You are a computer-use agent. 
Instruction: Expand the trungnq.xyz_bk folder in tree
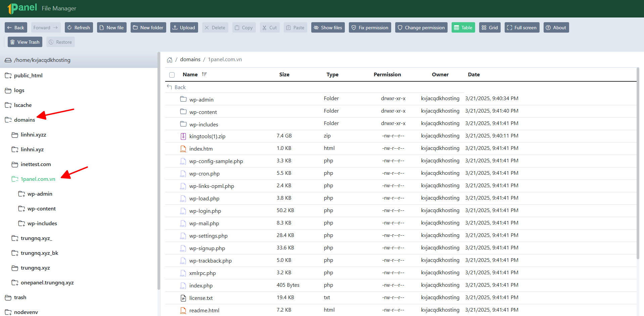point(15,253)
